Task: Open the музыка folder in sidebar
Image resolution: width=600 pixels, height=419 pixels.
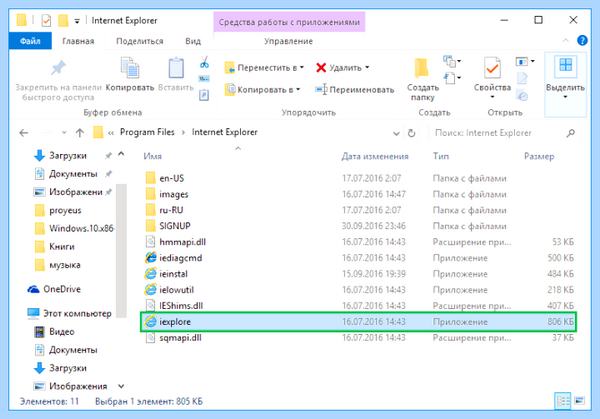Action: tap(57, 265)
